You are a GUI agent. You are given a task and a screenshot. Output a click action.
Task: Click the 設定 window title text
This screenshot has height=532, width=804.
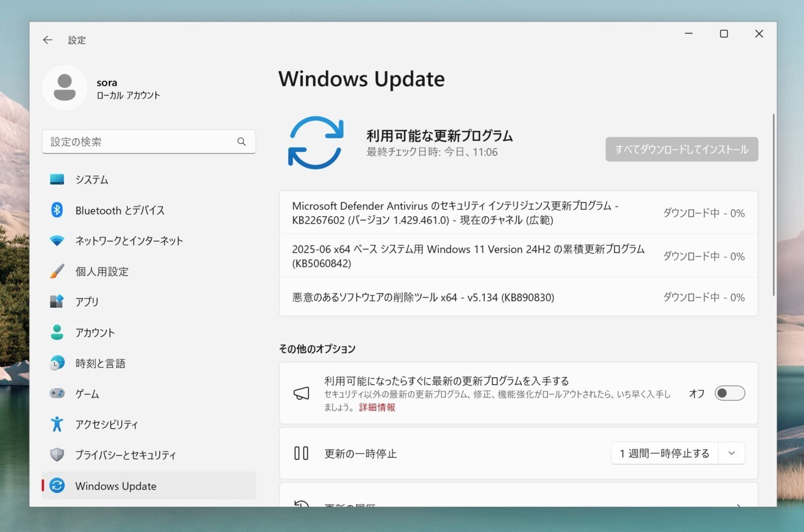coord(77,40)
